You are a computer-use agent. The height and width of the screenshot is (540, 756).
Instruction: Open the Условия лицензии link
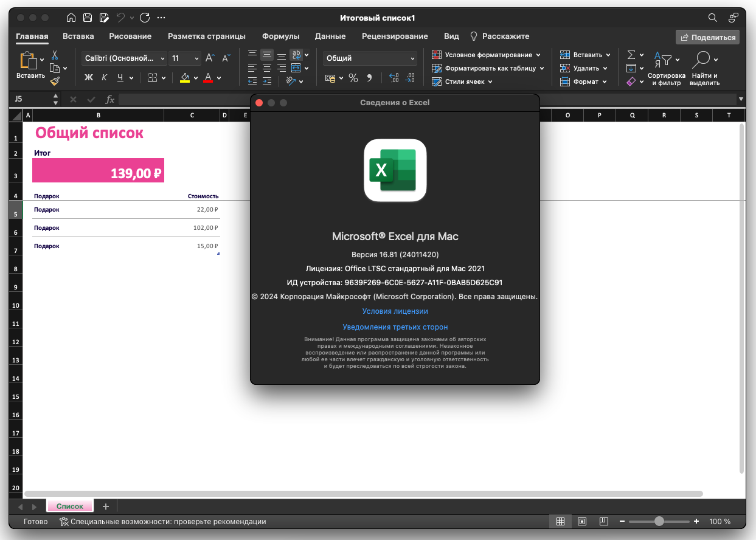[x=395, y=311]
